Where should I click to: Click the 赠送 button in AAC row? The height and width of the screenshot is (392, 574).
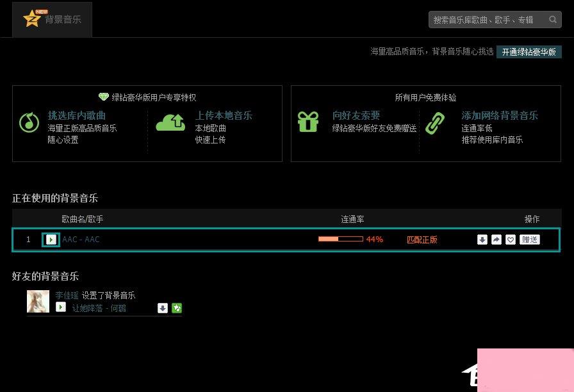coord(530,240)
